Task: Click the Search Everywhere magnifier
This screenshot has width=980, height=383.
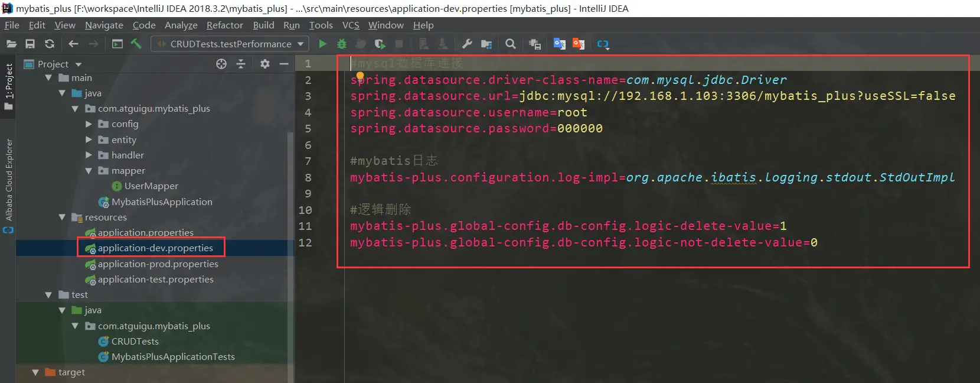Action: (511, 44)
